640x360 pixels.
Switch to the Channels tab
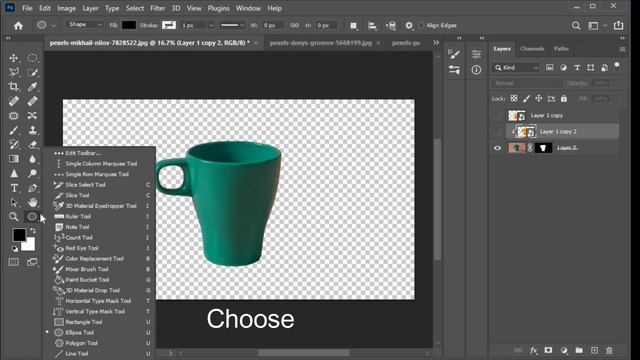click(532, 49)
